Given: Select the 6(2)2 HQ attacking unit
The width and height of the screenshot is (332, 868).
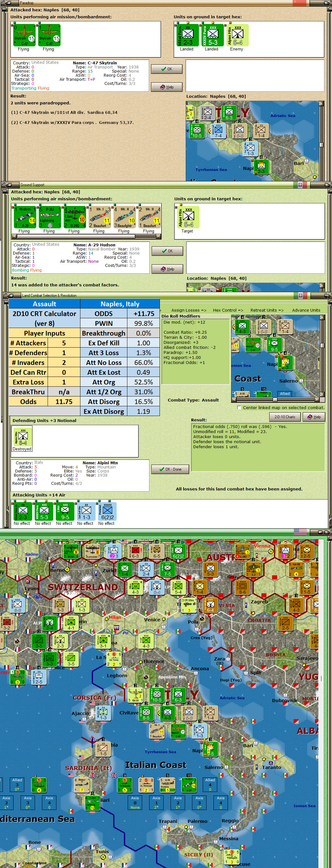Looking at the screenshot, I should tap(107, 511).
